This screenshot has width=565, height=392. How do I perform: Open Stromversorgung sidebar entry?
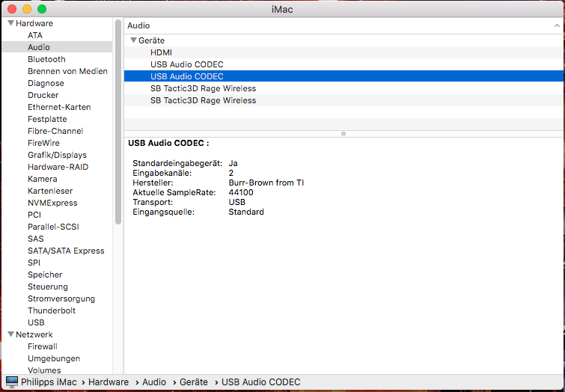pyautogui.click(x=61, y=298)
